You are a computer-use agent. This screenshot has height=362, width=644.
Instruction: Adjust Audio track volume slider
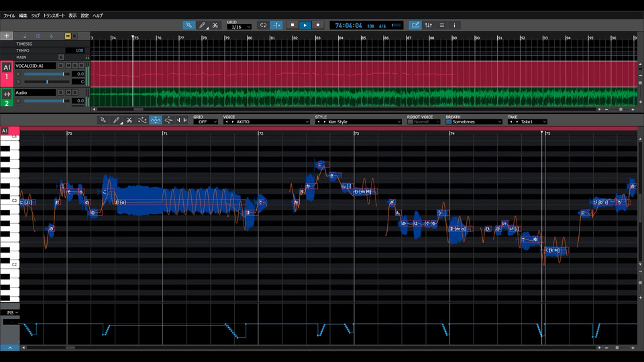point(46,101)
